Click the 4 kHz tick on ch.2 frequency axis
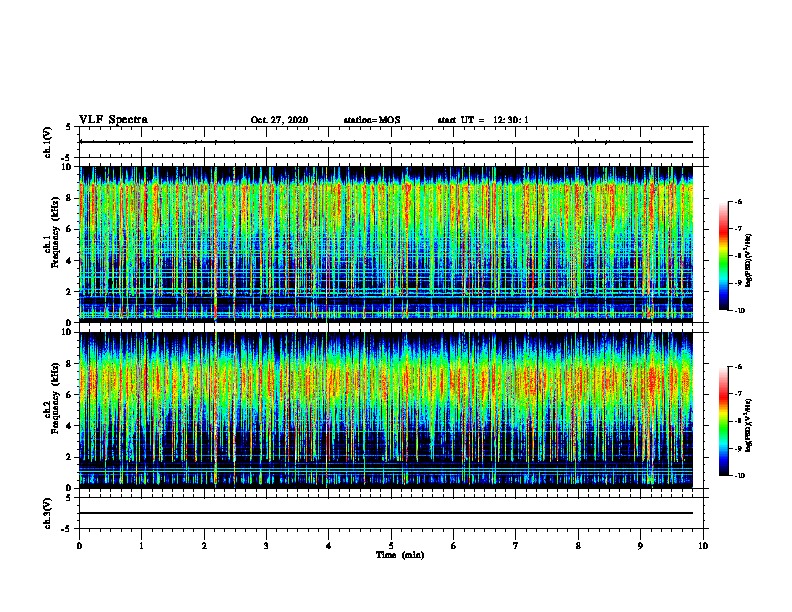The height and width of the screenshot is (612, 792). [69, 426]
